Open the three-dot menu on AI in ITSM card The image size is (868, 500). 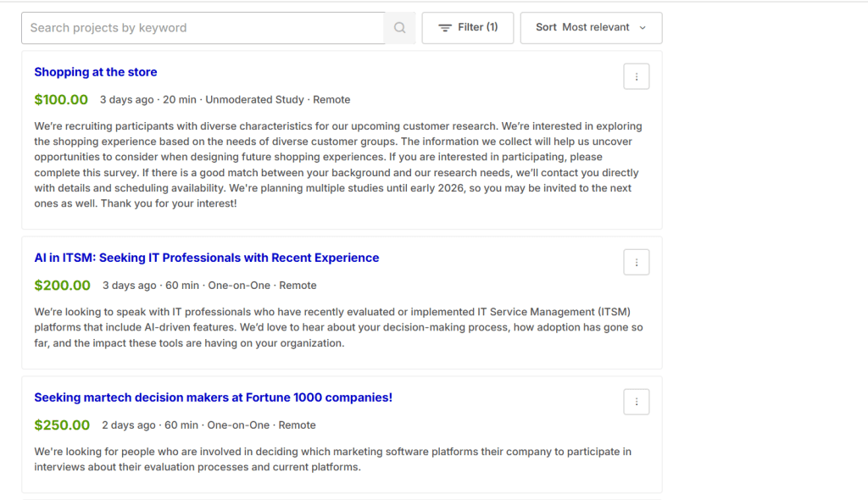point(636,262)
